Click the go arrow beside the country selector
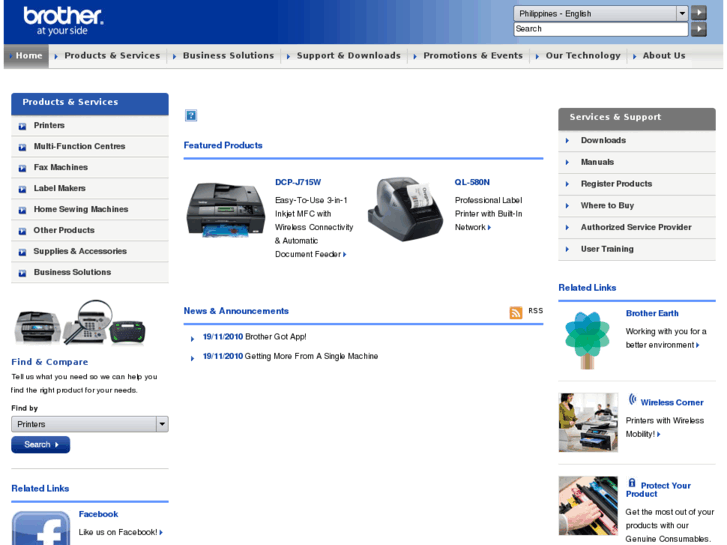727x545 pixels. coord(698,13)
